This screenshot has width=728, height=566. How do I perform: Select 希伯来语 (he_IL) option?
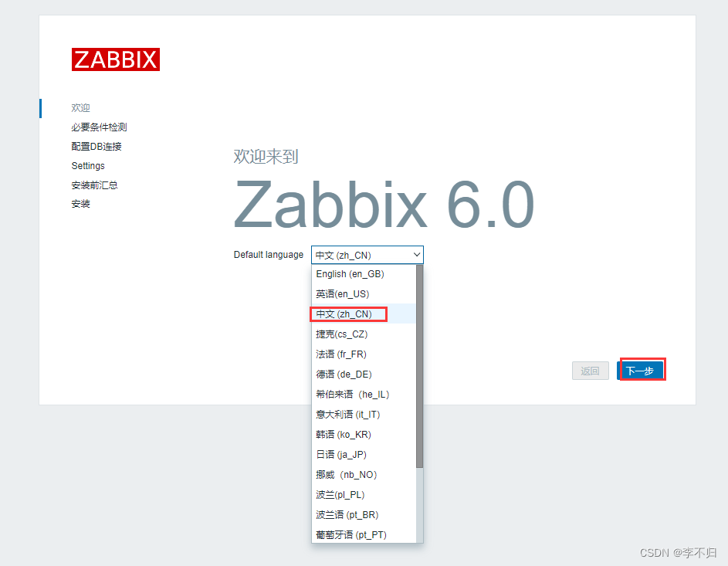click(x=364, y=395)
